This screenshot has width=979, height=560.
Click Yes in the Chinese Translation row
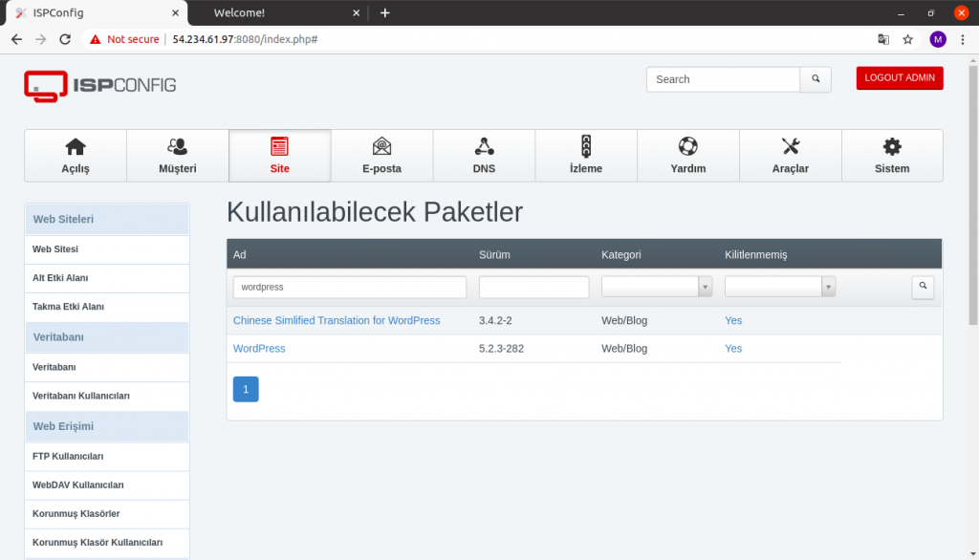733,320
